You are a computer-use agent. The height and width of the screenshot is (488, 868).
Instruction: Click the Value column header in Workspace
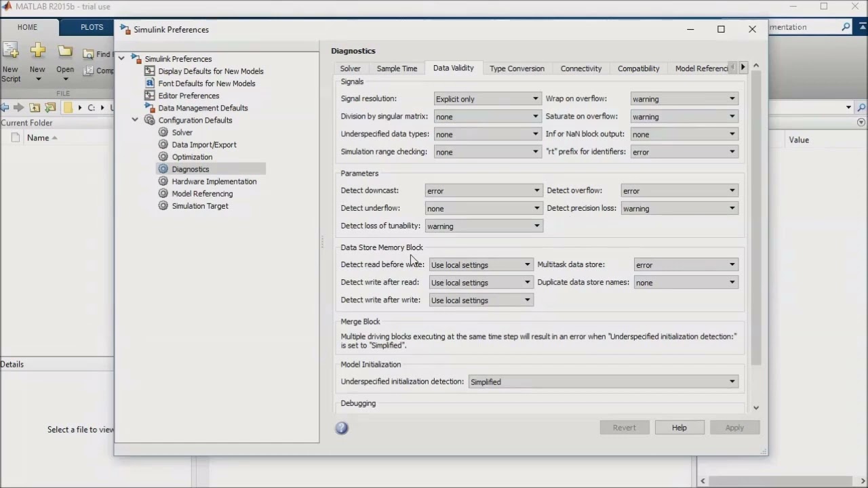pyautogui.click(x=799, y=140)
